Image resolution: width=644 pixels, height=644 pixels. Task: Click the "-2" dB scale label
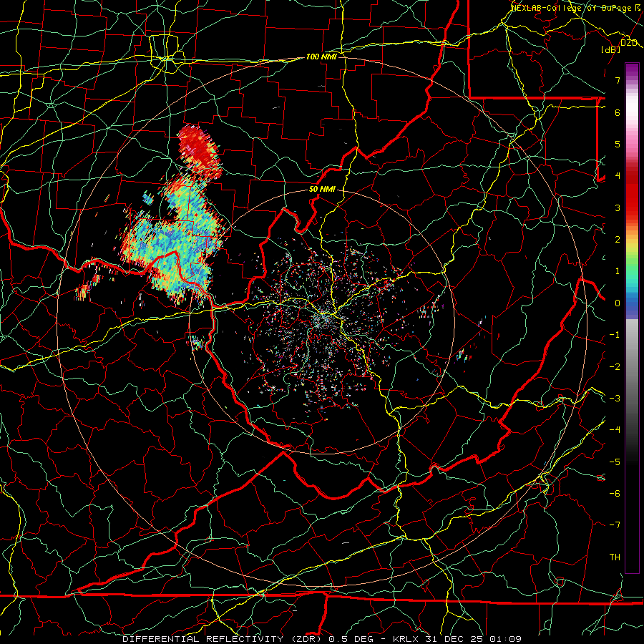tap(615, 367)
